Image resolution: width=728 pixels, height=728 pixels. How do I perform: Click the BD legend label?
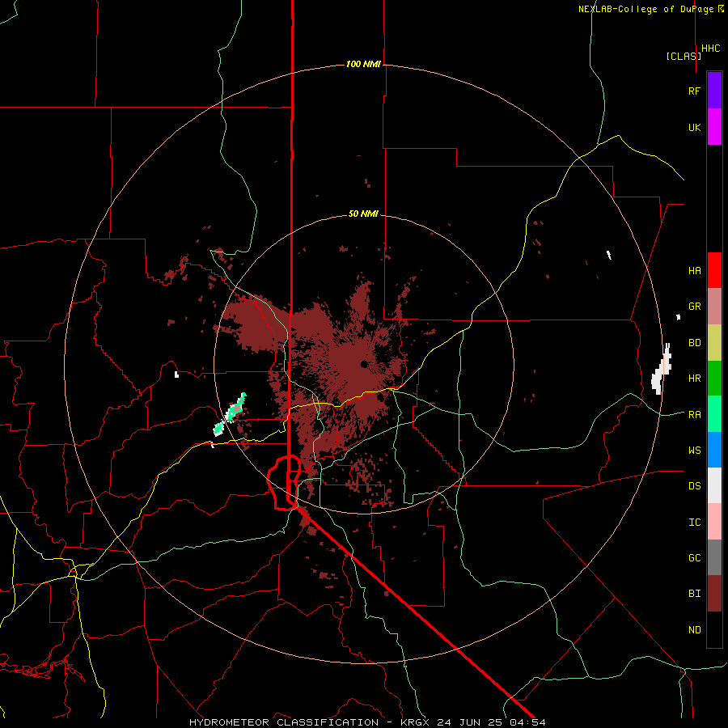coord(694,343)
